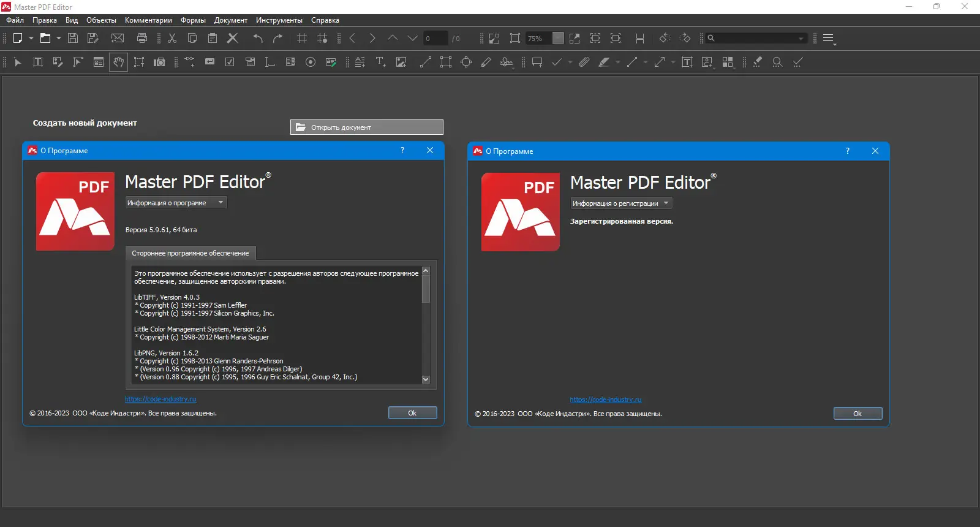This screenshot has width=980, height=527.
Task: Open Информация о программе dropdown
Action: point(176,203)
